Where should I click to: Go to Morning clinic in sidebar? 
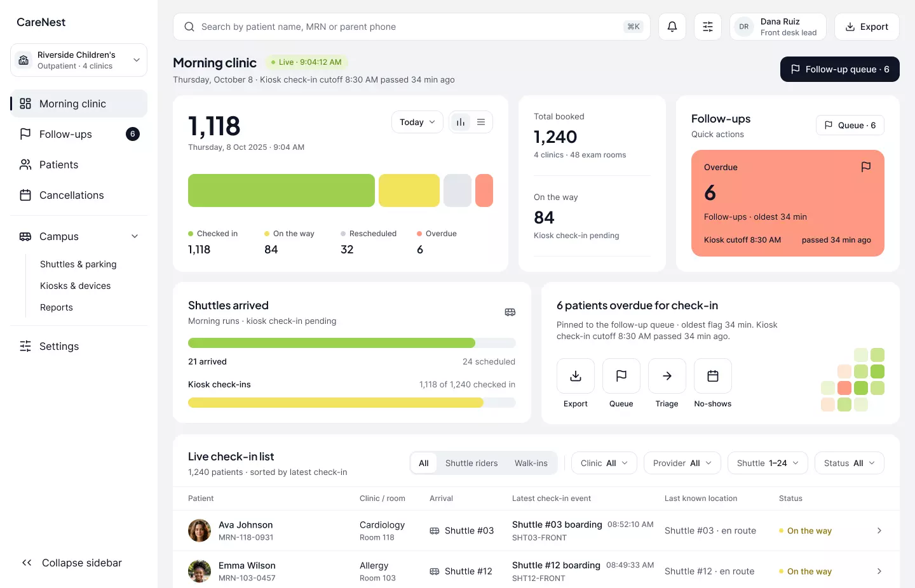tap(79, 104)
